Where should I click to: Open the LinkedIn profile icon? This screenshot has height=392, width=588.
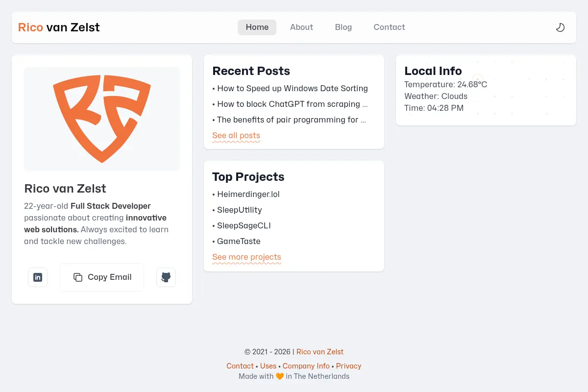38,277
